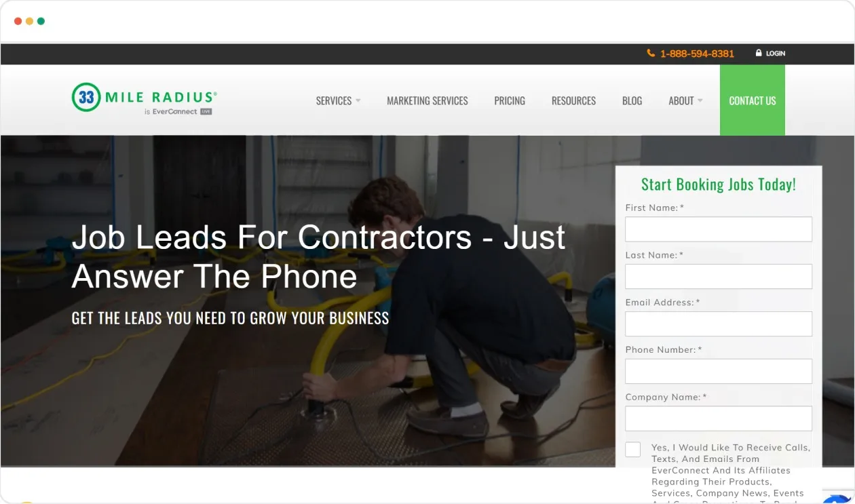Click the Phone Number input field
The height and width of the screenshot is (504, 855).
[719, 372]
